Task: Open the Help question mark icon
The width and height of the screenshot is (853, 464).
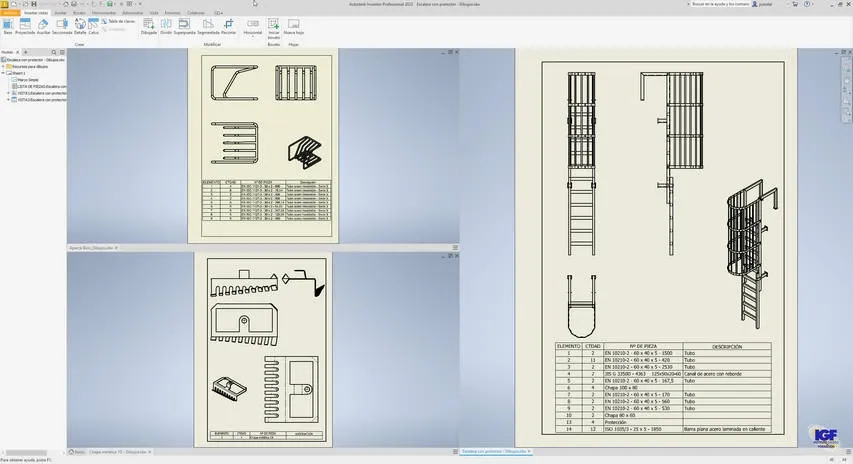Action: pyautogui.click(x=807, y=4)
